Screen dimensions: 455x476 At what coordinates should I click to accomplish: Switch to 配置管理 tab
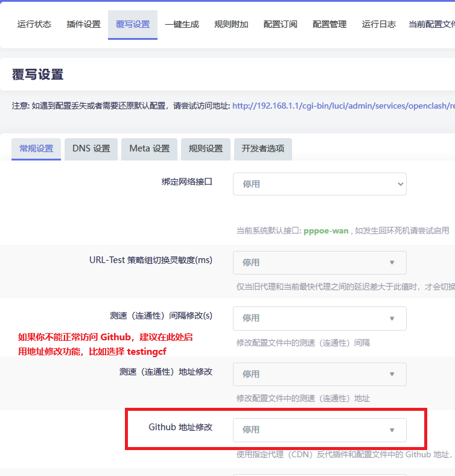[329, 25]
